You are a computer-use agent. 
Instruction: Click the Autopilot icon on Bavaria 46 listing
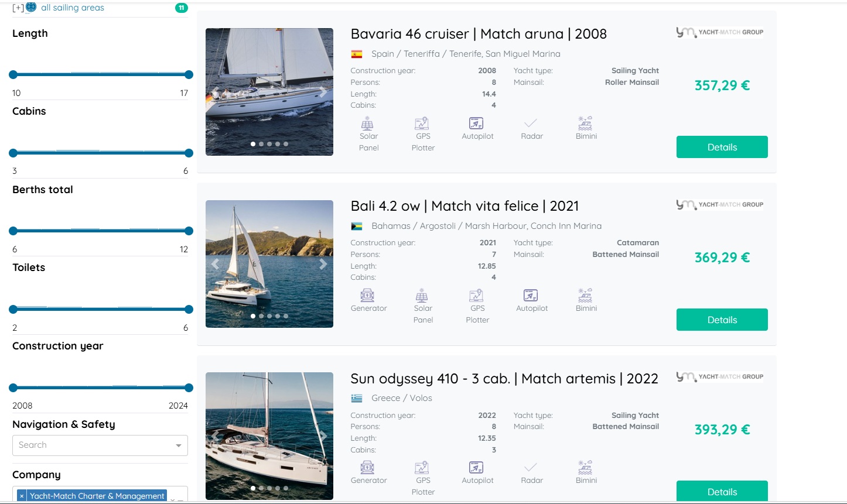[x=476, y=124]
